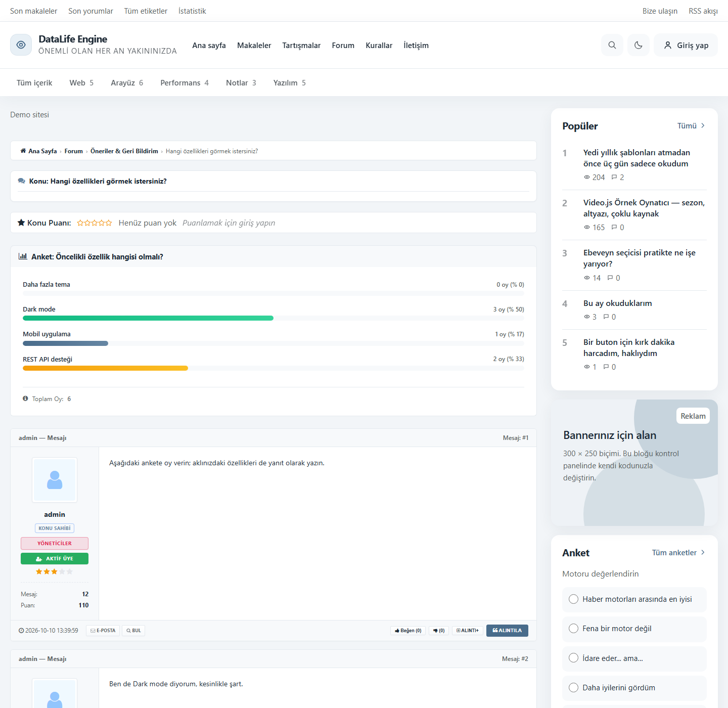Go to Tartışmalar in the main navigation
Image resolution: width=728 pixels, height=708 pixels.
coord(301,46)
